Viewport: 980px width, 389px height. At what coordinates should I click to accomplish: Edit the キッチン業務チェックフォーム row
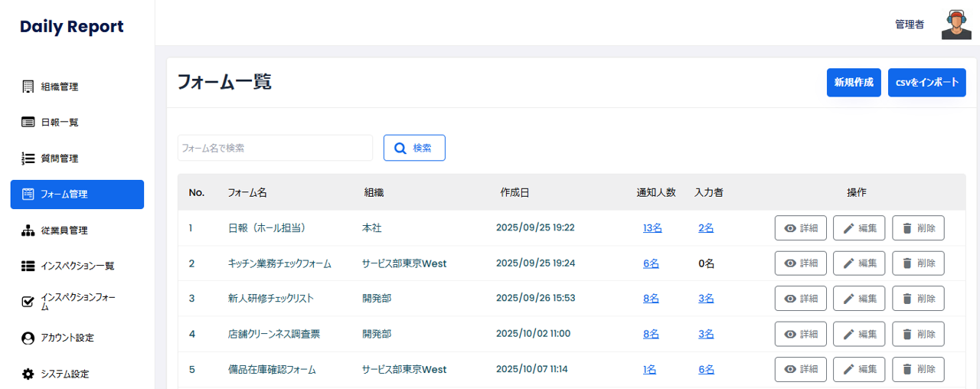coord(858,263)
